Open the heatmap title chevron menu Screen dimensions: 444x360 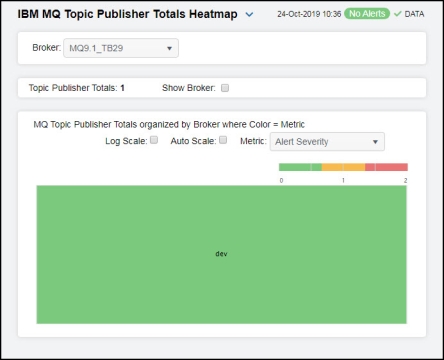click(x=249, y=15)
